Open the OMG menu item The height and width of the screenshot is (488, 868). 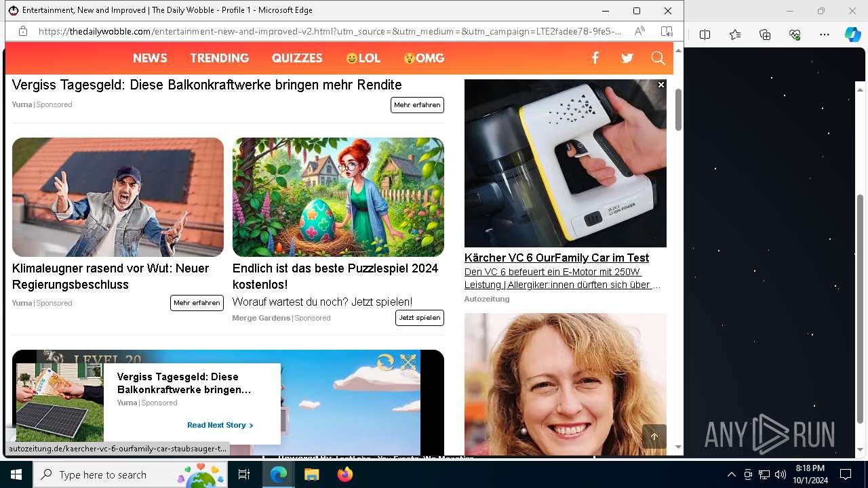424,58
